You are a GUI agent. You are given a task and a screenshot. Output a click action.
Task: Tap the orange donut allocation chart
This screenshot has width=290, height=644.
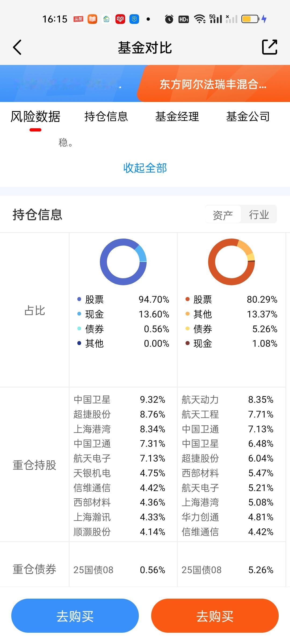(231, 262)
